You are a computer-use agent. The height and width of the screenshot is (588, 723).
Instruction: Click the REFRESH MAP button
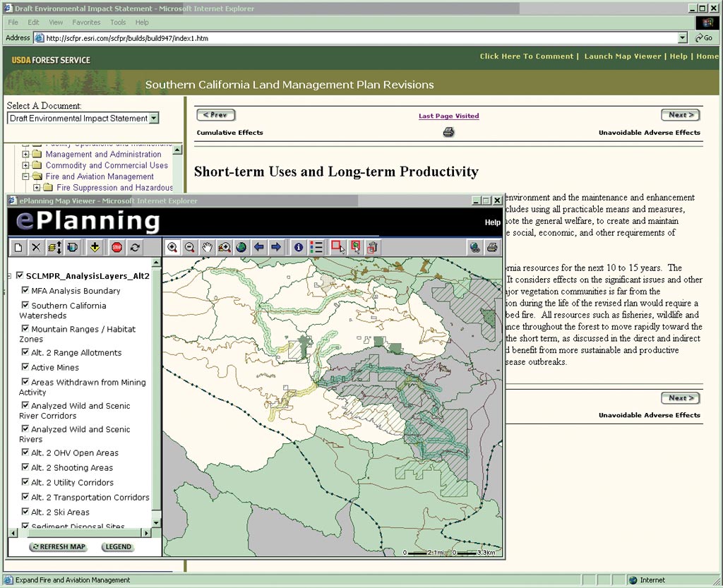coord(59,547)
